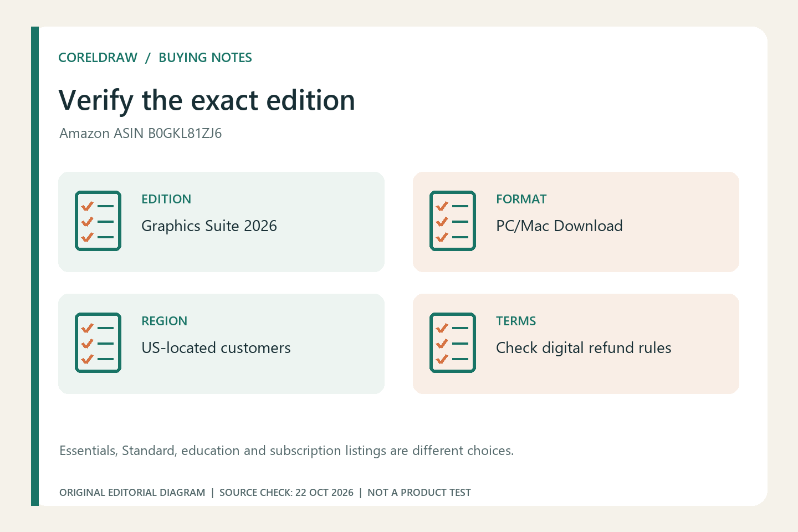Select "Check digital refund rules" text
This screenshot has height=532, width=798.
(x=584, y=348)
